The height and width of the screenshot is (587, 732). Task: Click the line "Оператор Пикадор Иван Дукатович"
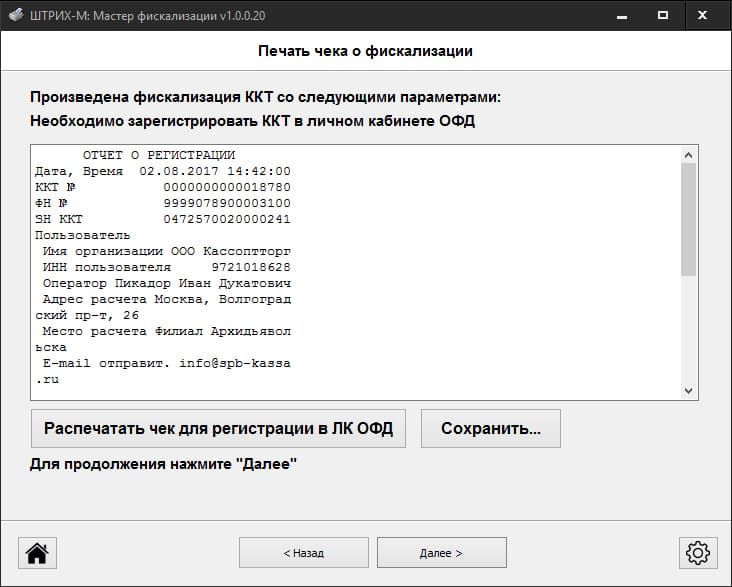(167, 283)
